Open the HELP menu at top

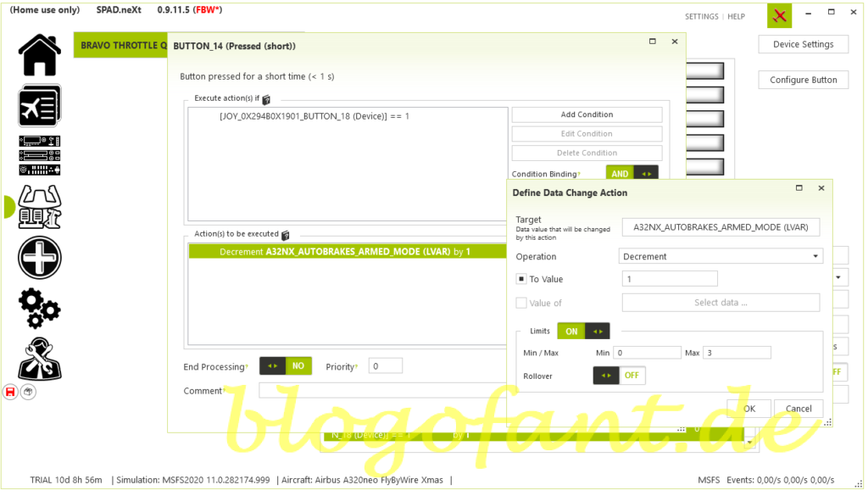[737, 17]
